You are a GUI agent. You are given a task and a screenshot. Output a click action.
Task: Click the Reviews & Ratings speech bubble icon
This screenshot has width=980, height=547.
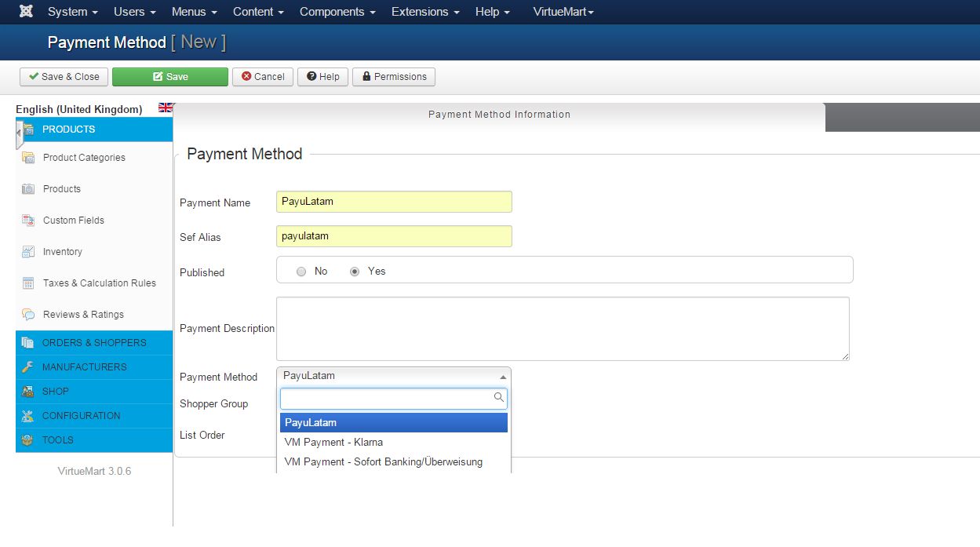[x=28, y=315]
